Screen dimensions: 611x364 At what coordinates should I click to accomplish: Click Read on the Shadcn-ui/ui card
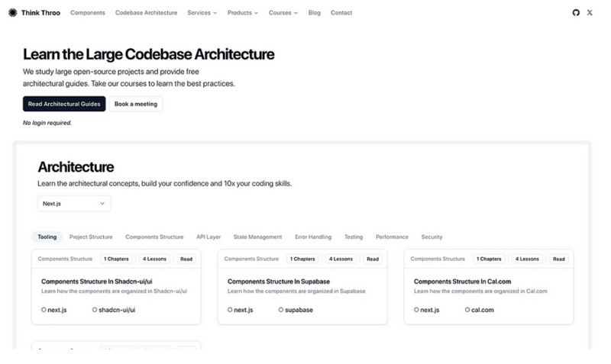pyautogui.click(x=186, y=259)
